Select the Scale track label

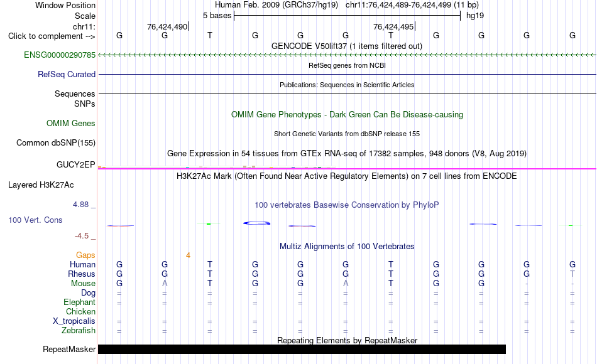[85, 16]
